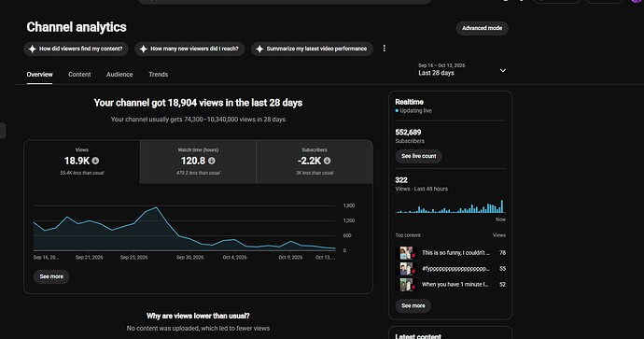Open the '#fypppp' video thumbnail
Viewport: 644px width, 339px height.
pos(406,269)
